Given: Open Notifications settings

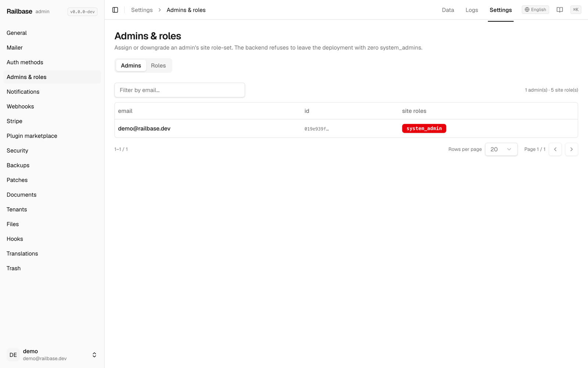Looking at the screenshot, I should (52, 92).
